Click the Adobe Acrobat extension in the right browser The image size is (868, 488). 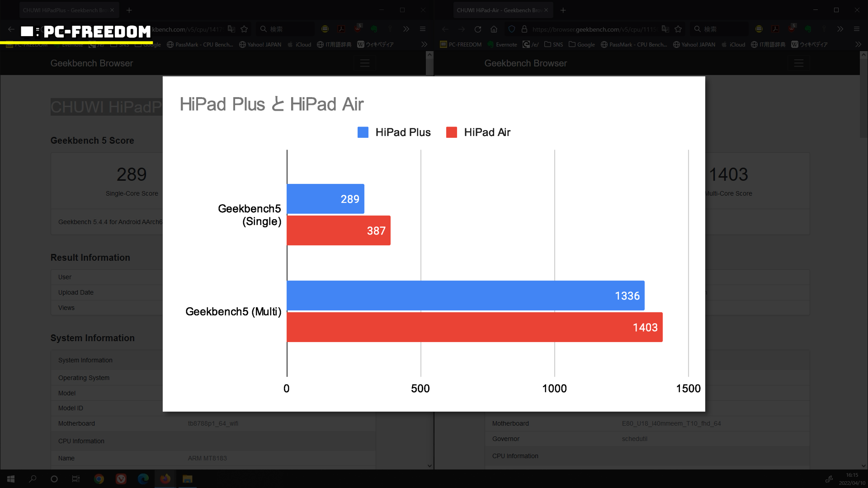click(x=775, y=29)
